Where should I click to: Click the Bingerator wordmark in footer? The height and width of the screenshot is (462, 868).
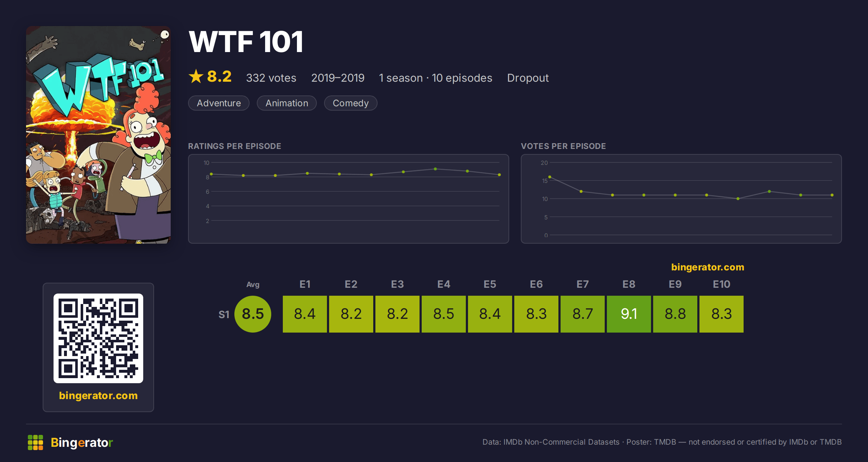click(82, 442)
